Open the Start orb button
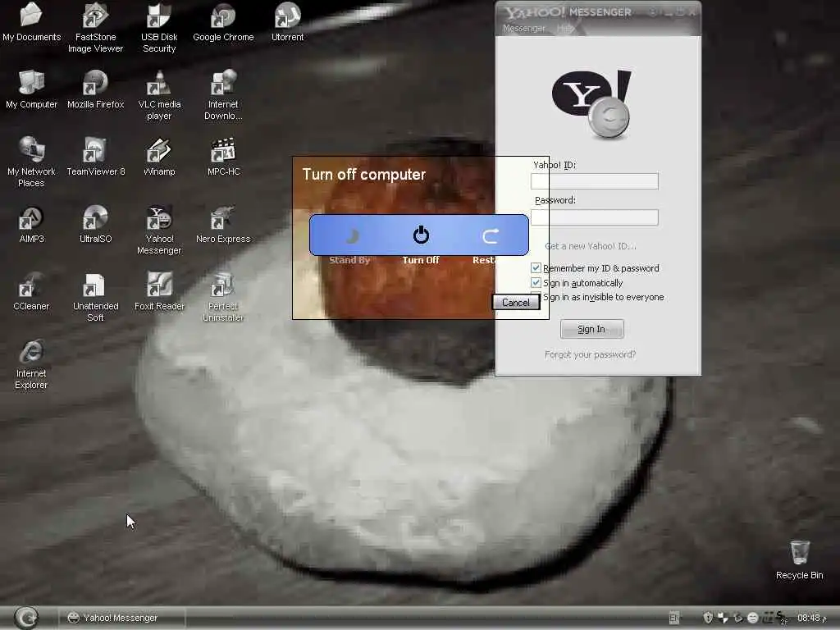Image resolution: width=840 pixels, height=630 pixels. (26, 618)
